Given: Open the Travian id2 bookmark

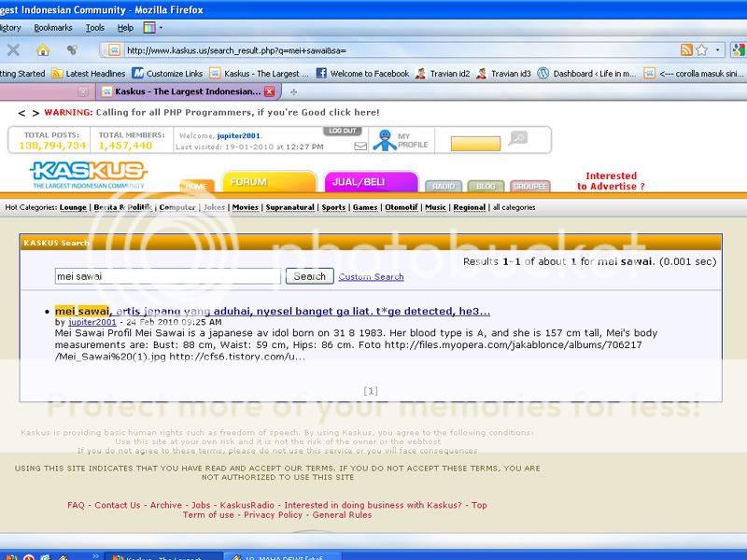Looking at the screenshot, I should point(443,74).
